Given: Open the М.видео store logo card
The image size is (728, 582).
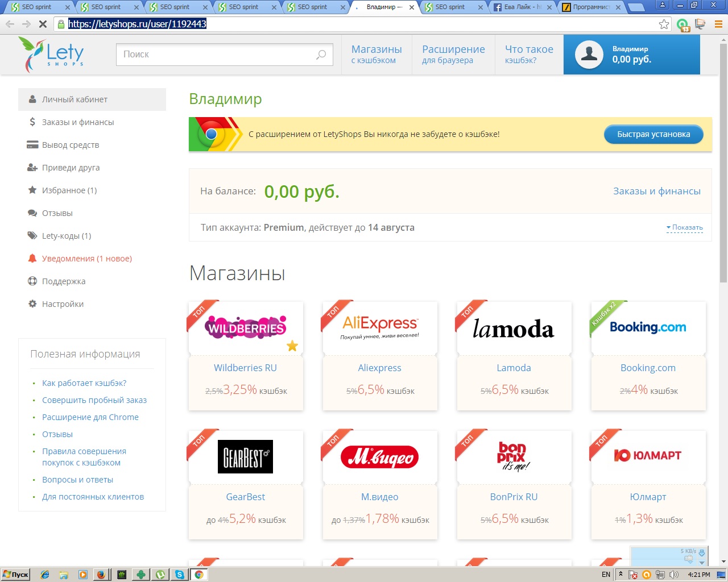Looking at the screenshot, I should pos(380,457).
